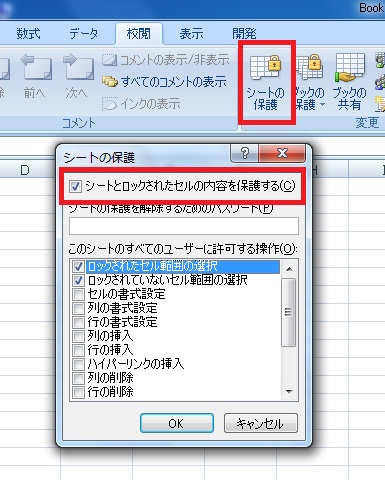Click the 前へ previous comment icon
Screen dimensions: 385x480
pos(36,68)
